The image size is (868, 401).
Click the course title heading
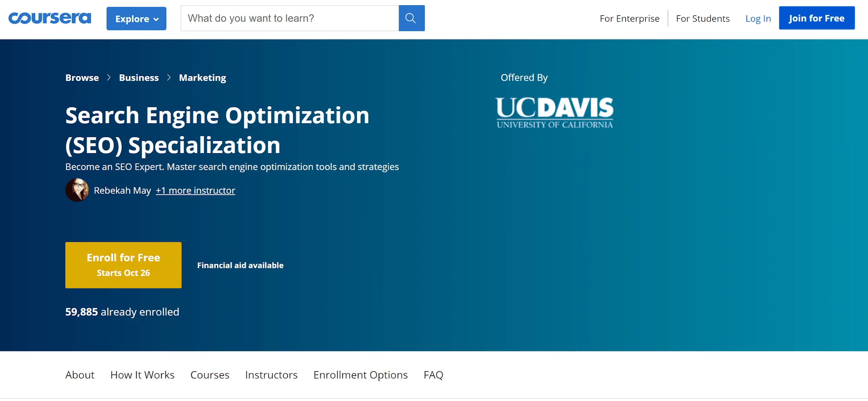click(x=217, y=130)
